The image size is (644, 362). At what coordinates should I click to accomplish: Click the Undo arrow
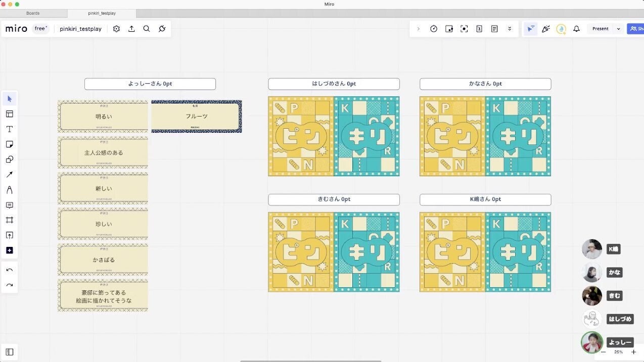coord(10,270)
